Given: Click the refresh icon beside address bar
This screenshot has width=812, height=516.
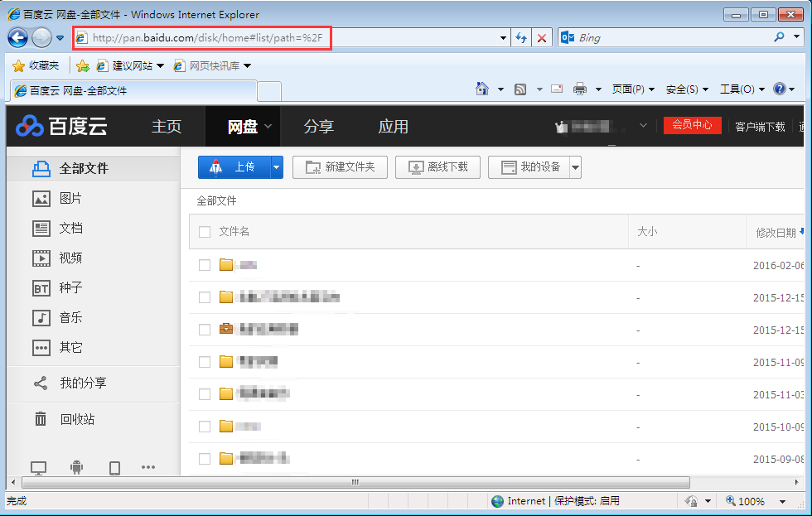Looking at the screenshot, I should (521, 38).
